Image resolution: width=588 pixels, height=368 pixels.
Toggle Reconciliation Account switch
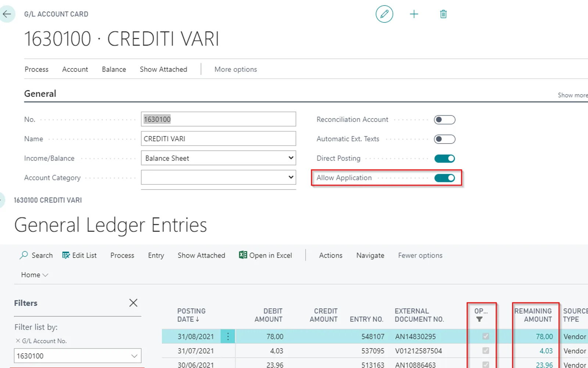click(x=444, y=120)
